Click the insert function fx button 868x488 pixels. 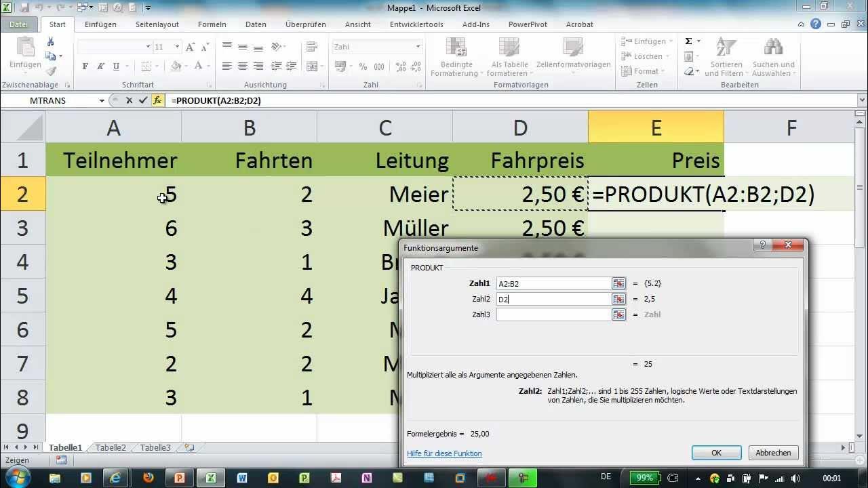tap(157, 100)
